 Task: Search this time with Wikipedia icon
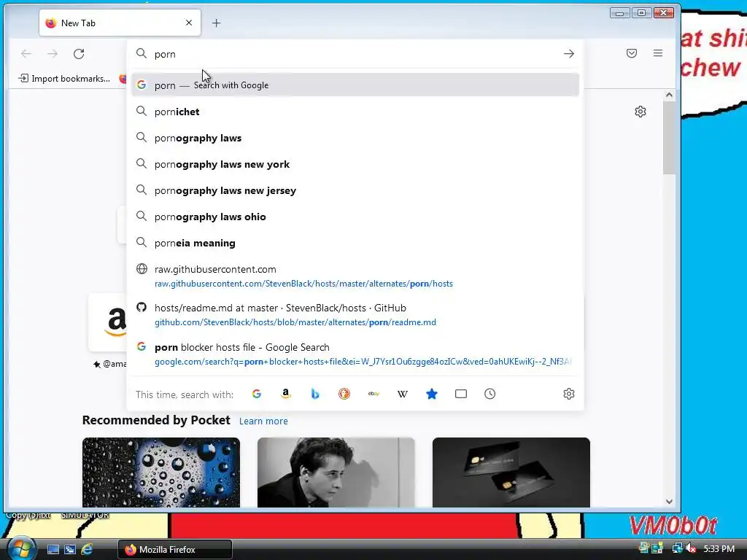pyautogui.click(x=403, y=394)
